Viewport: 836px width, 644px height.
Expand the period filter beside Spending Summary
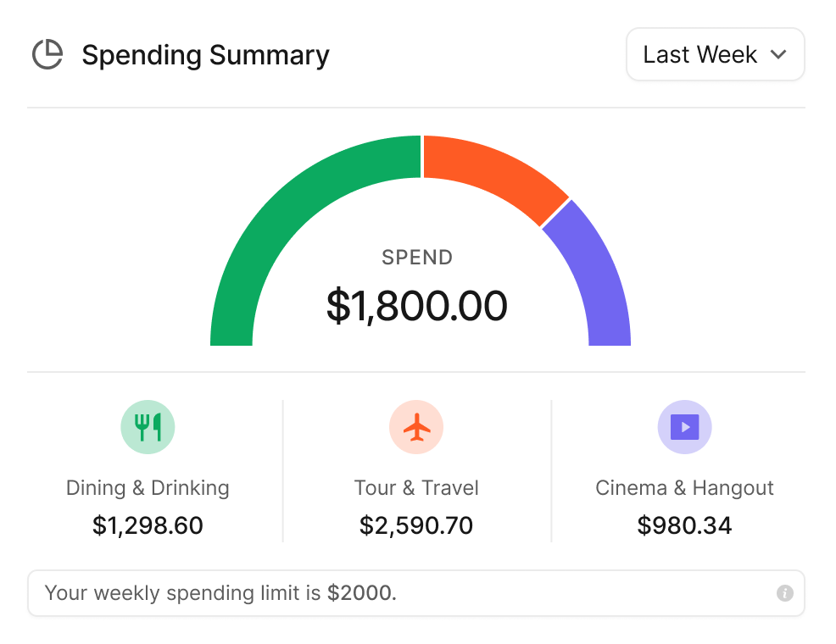click(715, 54)
